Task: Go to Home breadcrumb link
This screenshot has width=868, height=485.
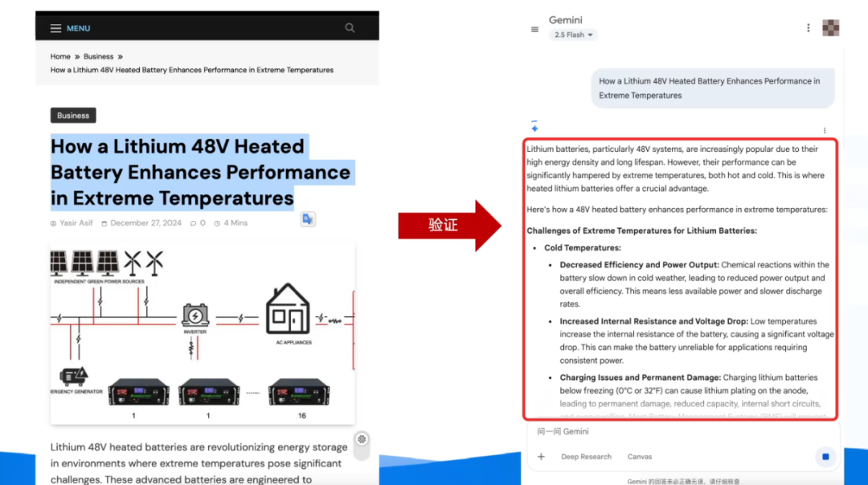Action: tap(60, 56)
